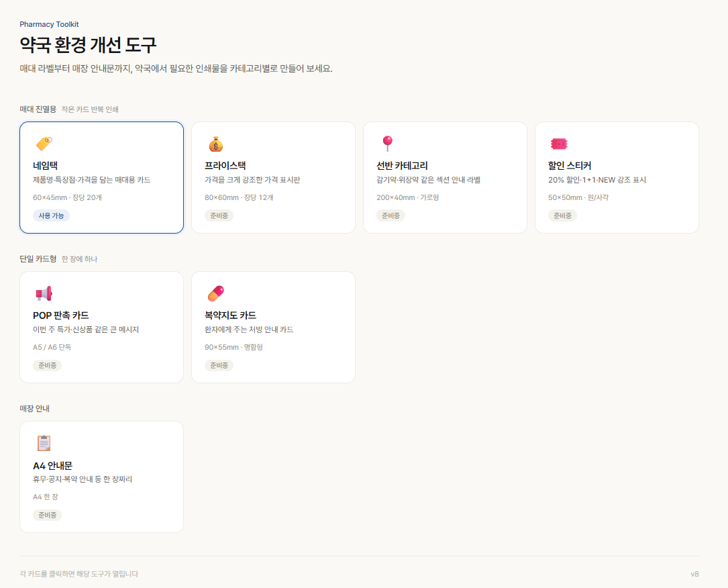Click the text 200×40mm · 가로형
The image size is (728, 588).
click(408, 197)
